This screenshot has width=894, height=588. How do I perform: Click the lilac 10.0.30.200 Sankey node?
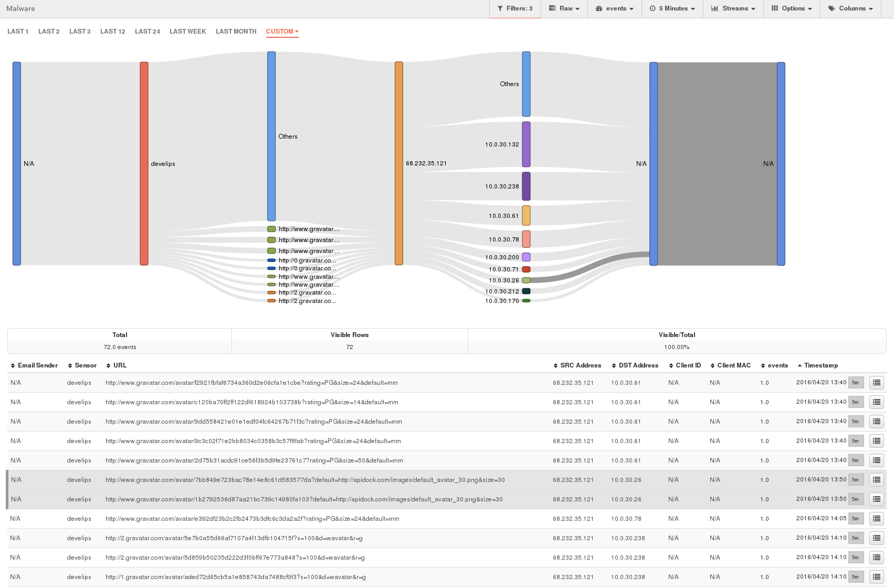[x=526, y=257]
